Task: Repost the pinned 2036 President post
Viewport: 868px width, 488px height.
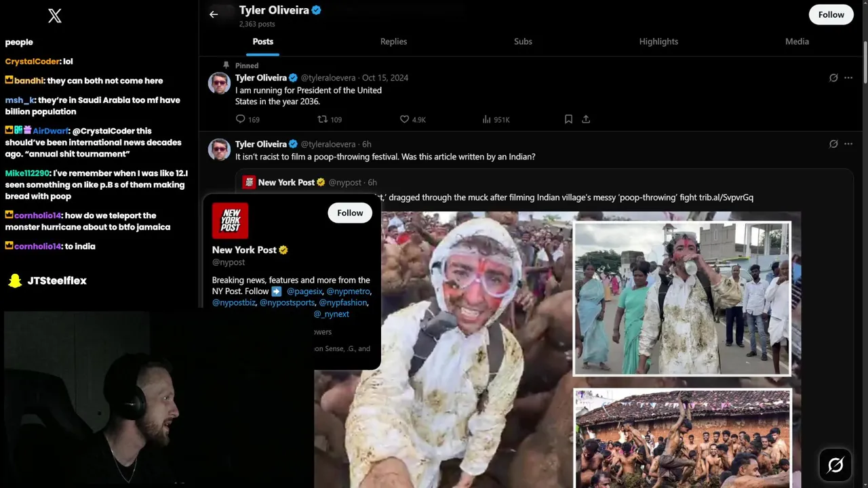Action: pos(330,119)
